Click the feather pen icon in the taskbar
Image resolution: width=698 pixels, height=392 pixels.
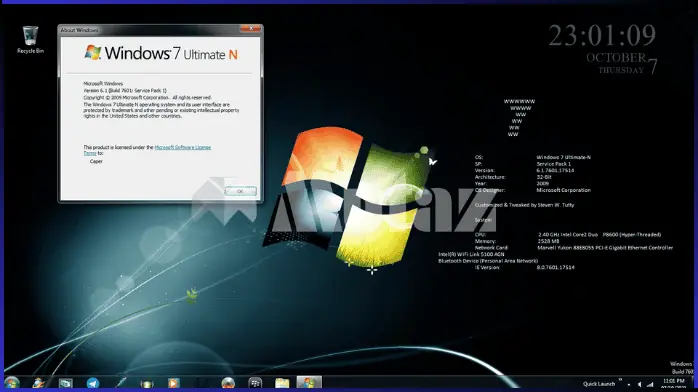coord(121,383)
